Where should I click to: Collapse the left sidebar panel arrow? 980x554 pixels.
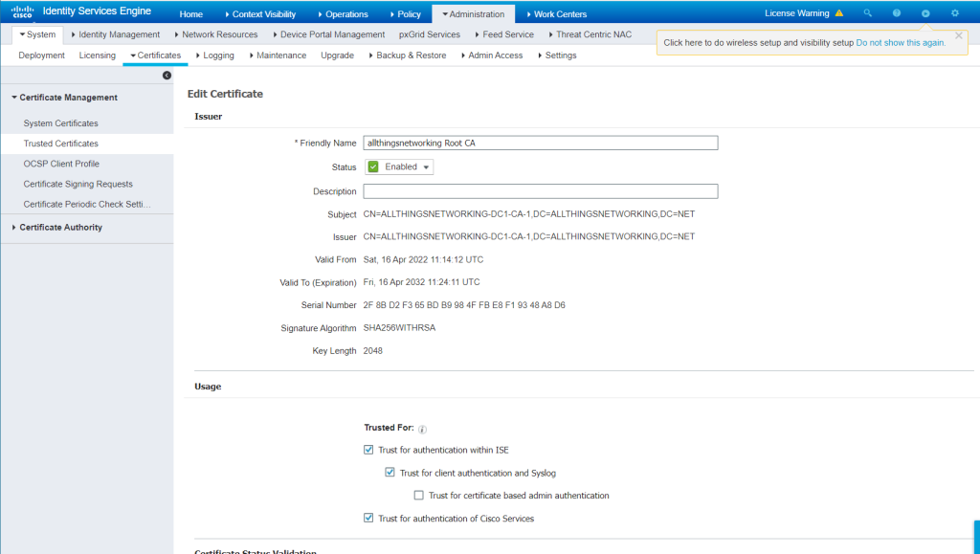coord(167,76)
